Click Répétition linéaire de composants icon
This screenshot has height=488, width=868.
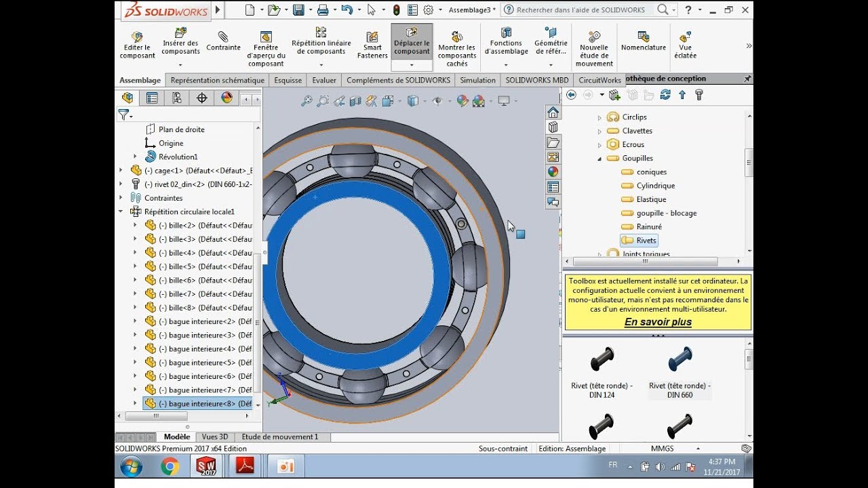321,33
